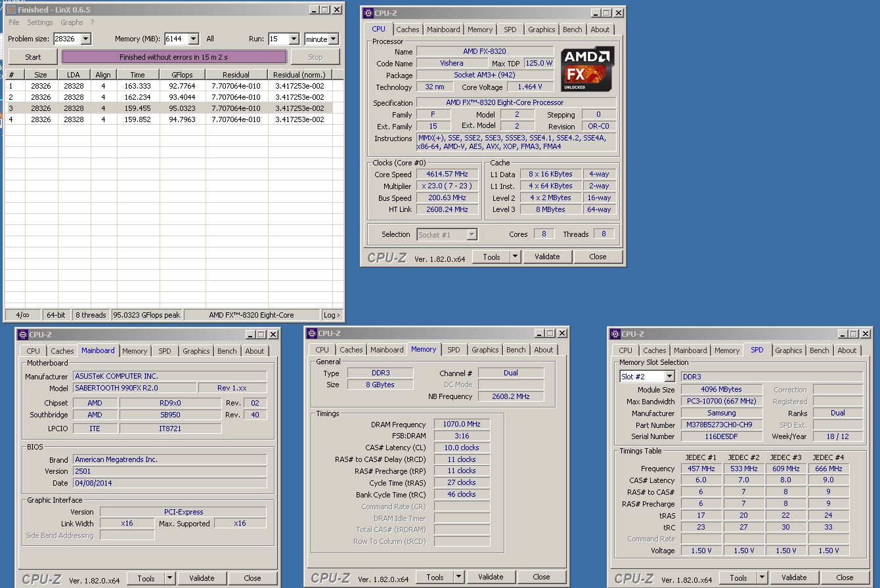Select the Bench tab in the CPU-Z CPU window
The image size is (880, 588).
click(573, 30)
